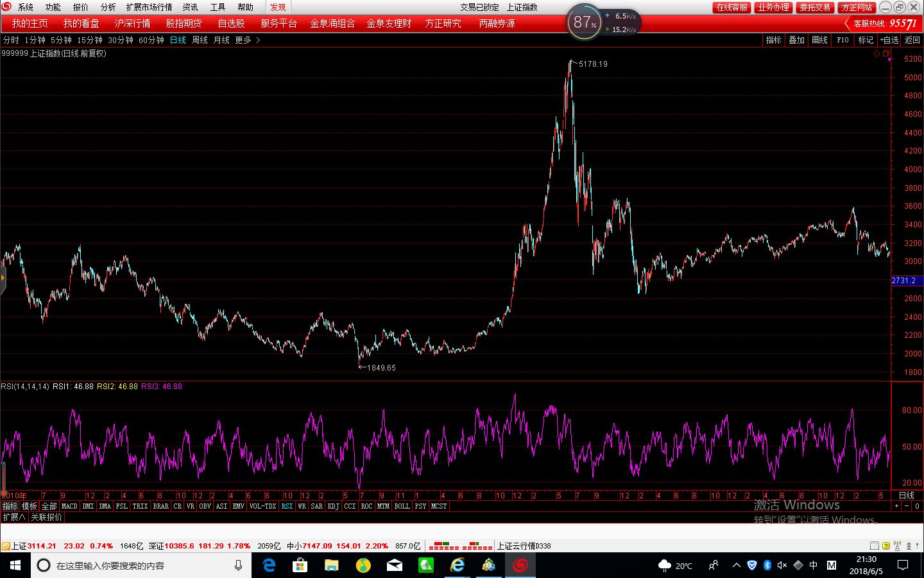Open Microsoft Edge from taskbar
The height and width of the screenshot is (578, 924).
[269, 565]
